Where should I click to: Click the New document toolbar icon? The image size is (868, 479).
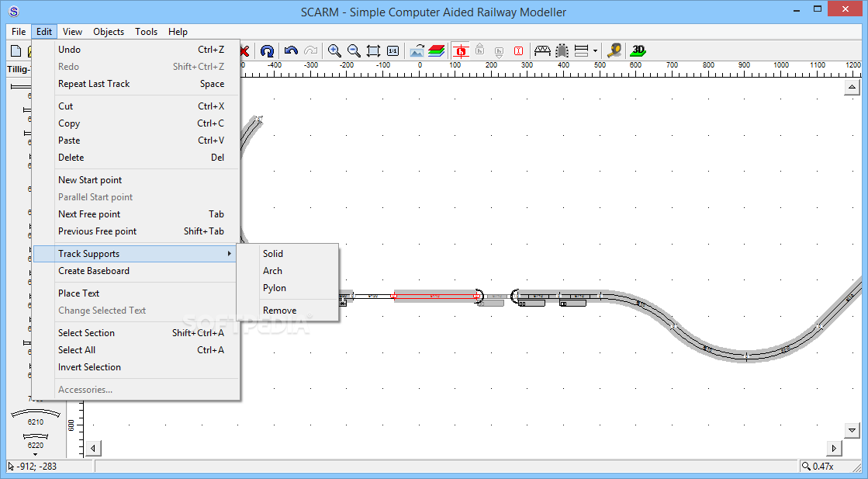(16, 51)
